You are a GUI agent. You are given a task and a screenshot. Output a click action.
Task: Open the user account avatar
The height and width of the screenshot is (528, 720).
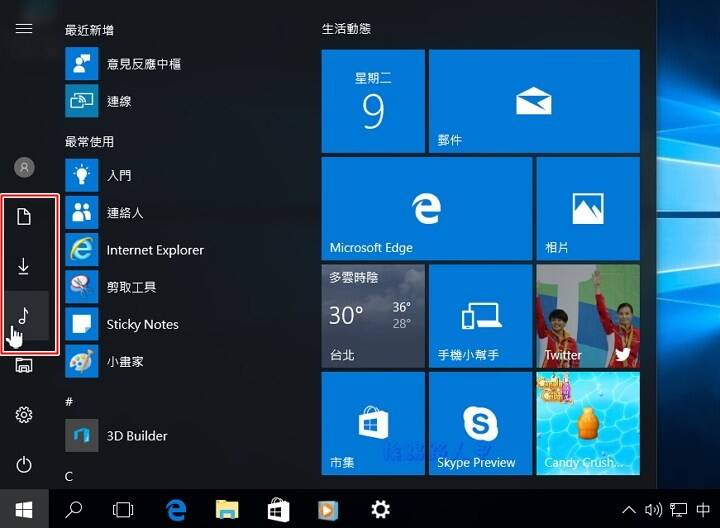[x=24, y=167]
